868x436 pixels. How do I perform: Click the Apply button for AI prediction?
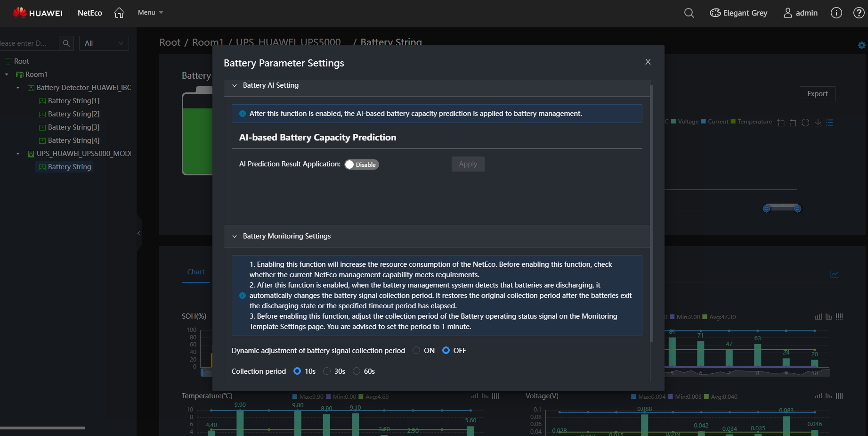pyautogui.click(x=468, y=164)
